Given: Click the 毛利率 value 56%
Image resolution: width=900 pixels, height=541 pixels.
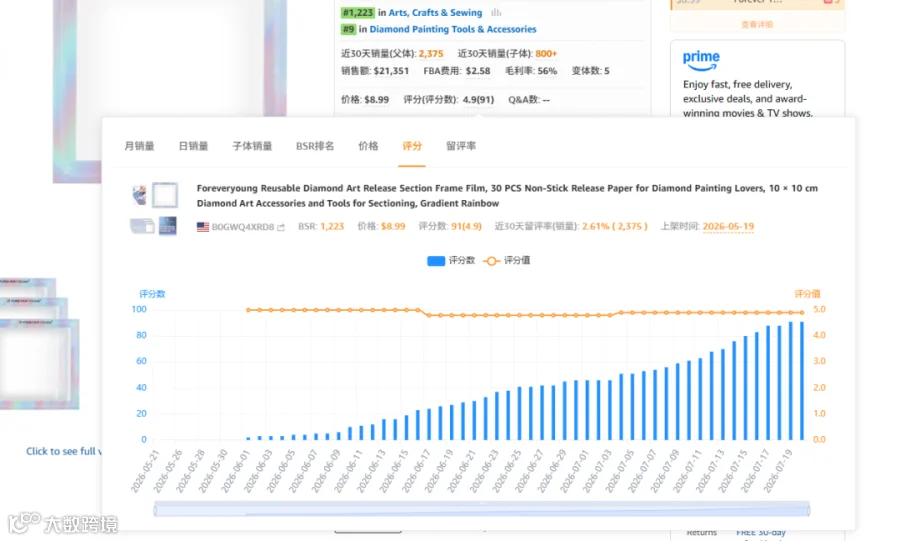Looking at the screenshot, I should click(x=547, y=71).
